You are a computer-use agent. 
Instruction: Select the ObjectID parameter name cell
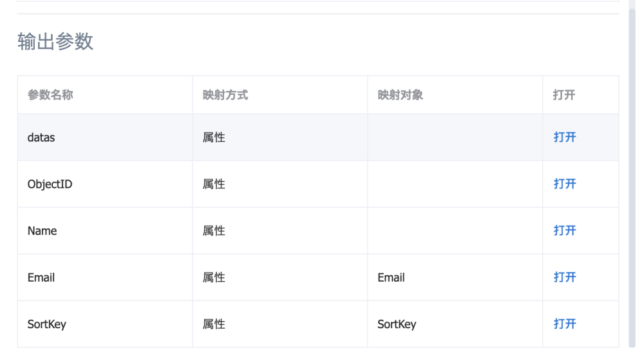point(50,184)
